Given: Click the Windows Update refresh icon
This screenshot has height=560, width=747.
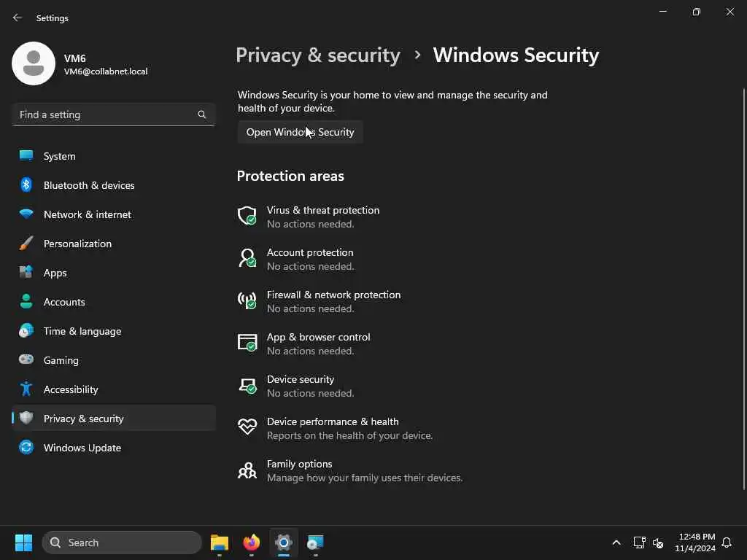Looking at the screenshot, I should pyautogui.click(x=26, y=447).
